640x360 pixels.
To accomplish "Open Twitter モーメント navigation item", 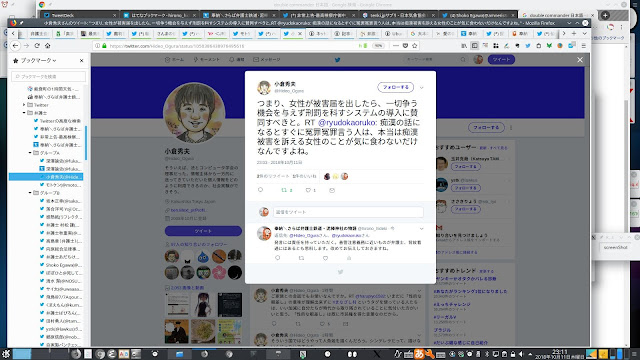I will click(x=207, y=60).
